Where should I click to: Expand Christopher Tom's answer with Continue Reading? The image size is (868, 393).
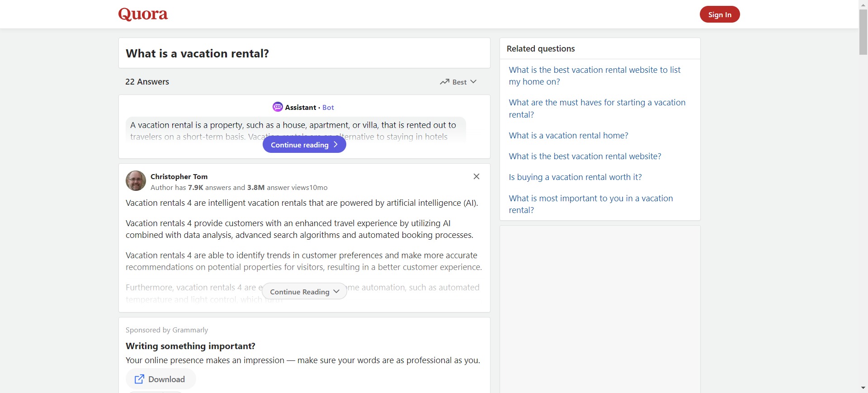pyautogui.click(x=304, y=292)
